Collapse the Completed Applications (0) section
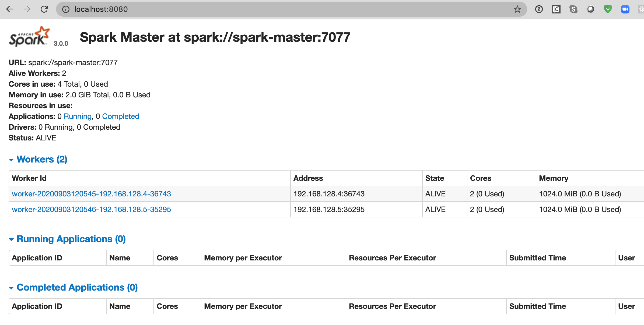 [x=77, y=287]
